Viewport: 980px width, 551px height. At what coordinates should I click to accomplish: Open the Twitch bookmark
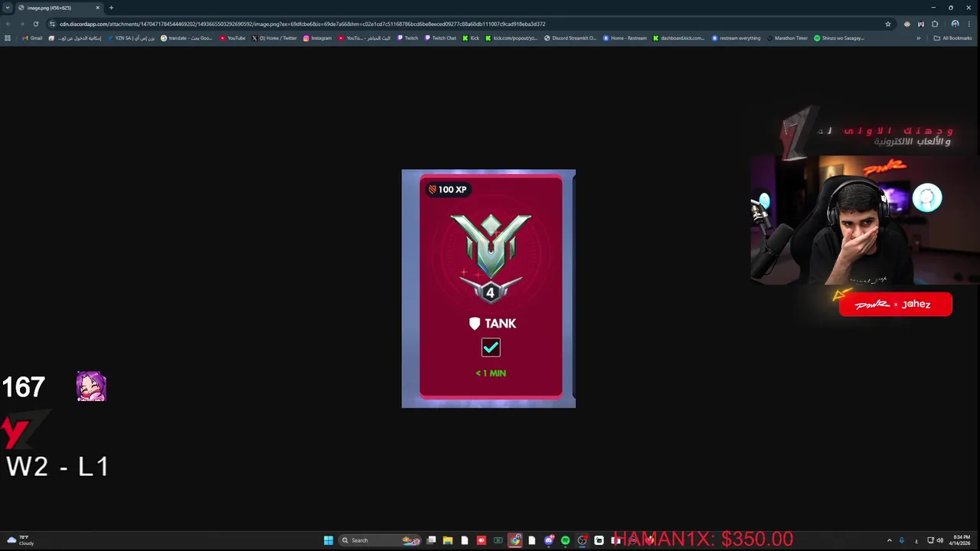(x=407, y=38)
